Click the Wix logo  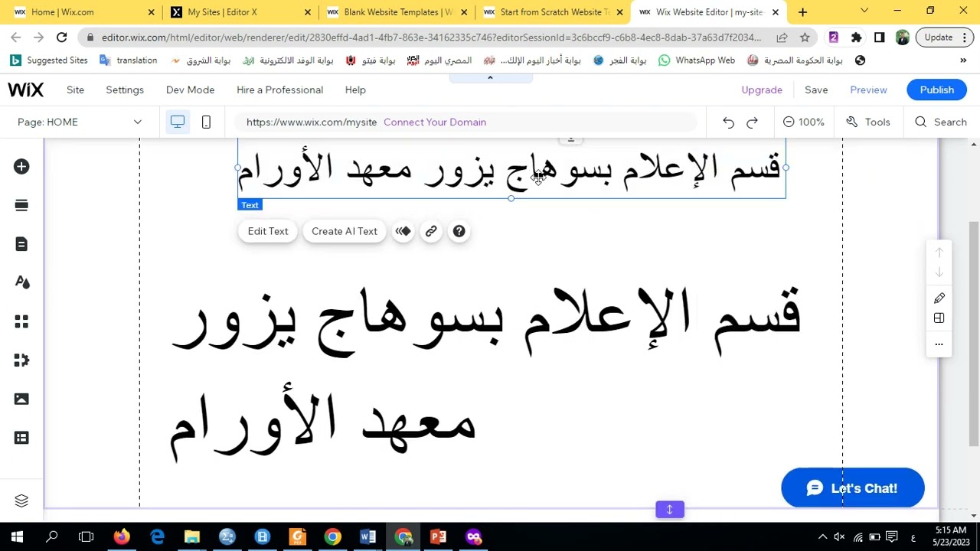pos(26,90)
